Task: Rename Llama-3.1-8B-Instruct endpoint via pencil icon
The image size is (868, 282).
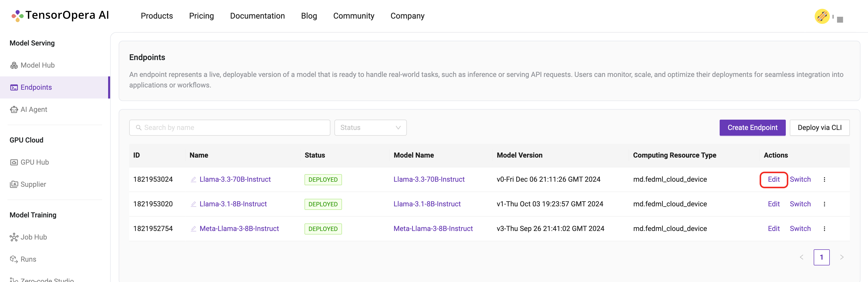Action: click(x=193, y=204)
